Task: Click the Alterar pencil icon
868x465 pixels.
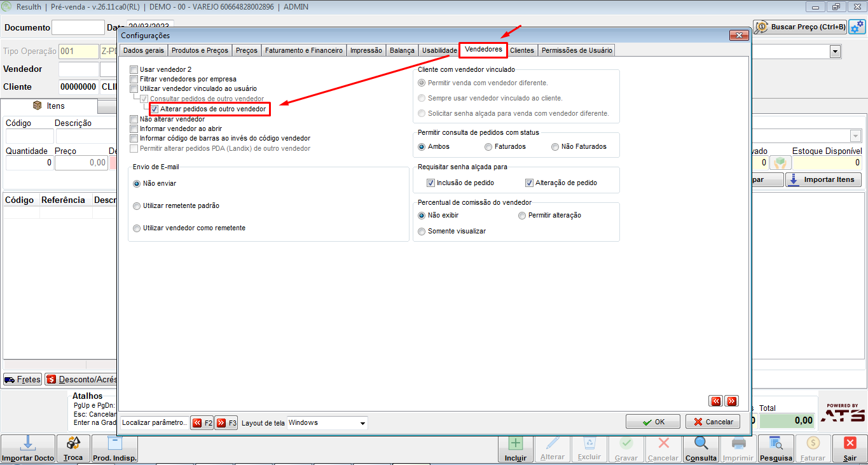Action: pyautogui.click(x=552, y=443)
